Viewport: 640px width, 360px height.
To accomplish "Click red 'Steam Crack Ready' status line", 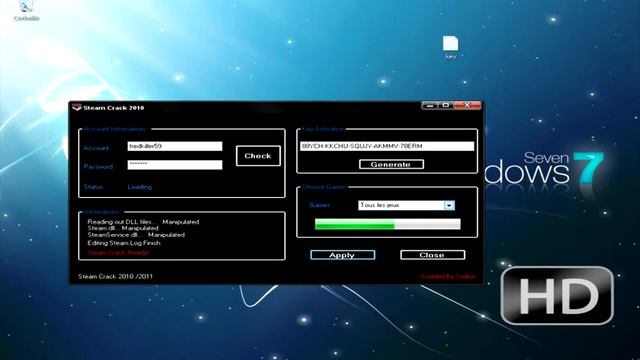I will (x=118, y=253).
